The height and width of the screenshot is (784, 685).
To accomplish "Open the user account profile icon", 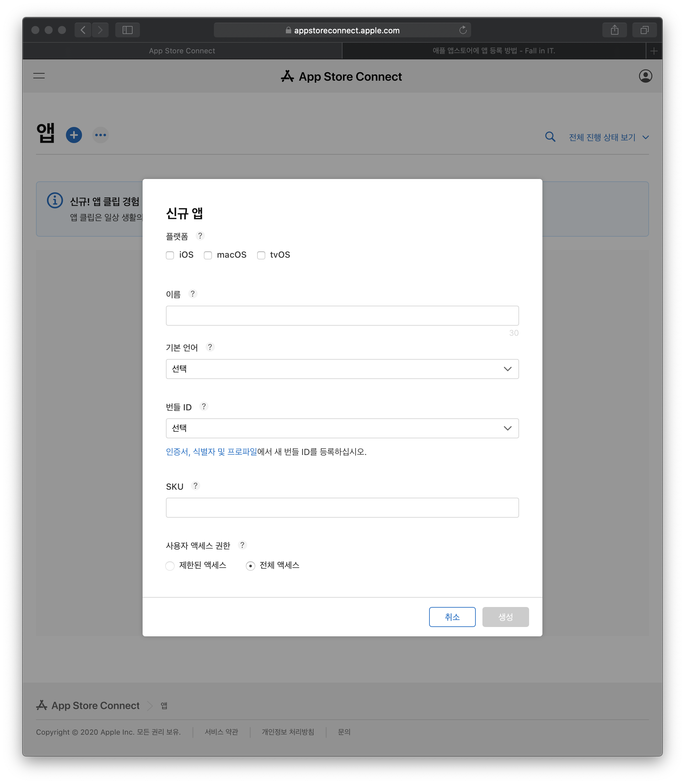I will (x=645, y=76).
